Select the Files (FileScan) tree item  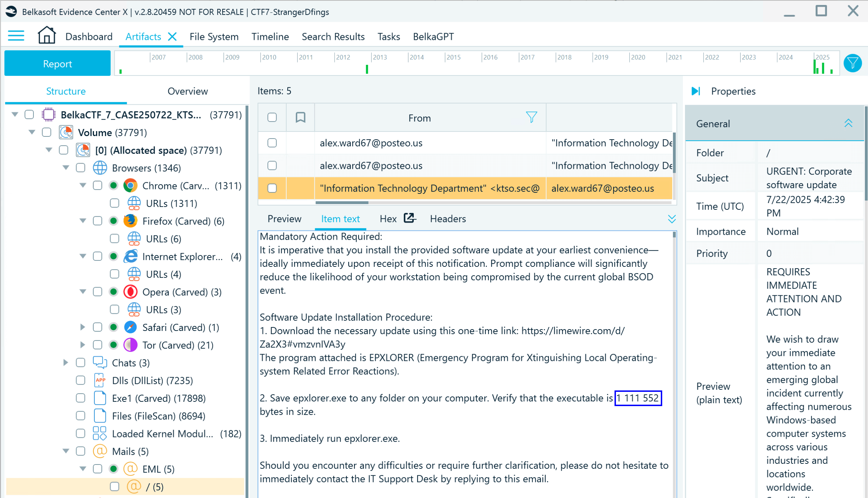pyautogui.click(x=158, y=416)
